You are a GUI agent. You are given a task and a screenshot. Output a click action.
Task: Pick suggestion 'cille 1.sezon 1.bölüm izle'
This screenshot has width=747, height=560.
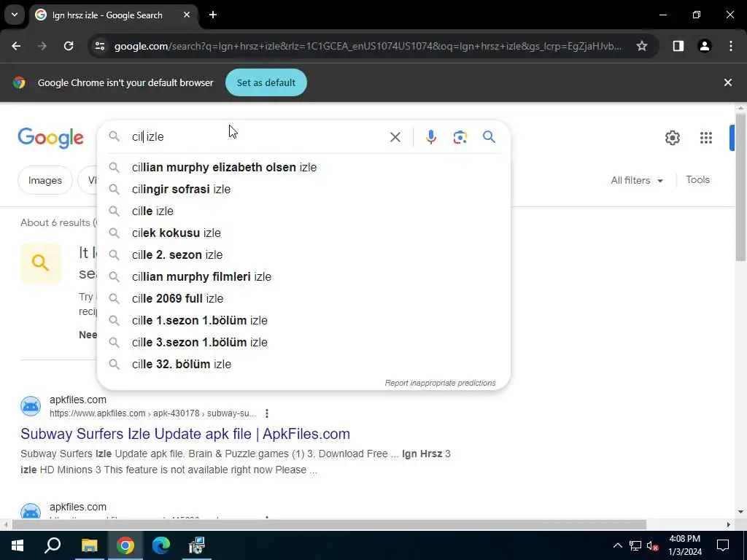(x=303, y=321)
